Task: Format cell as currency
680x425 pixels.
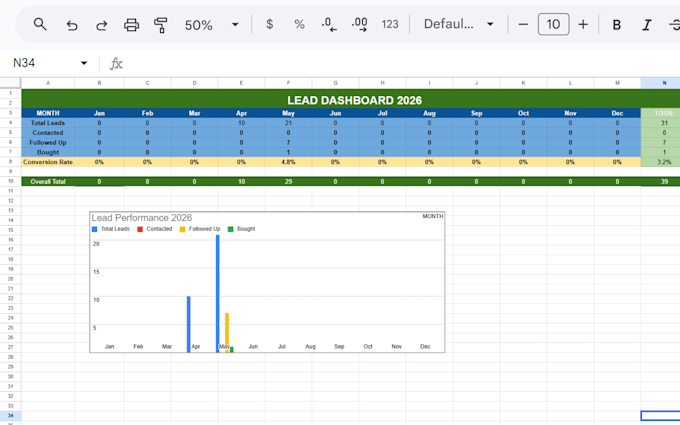Action: click(269, 24)
